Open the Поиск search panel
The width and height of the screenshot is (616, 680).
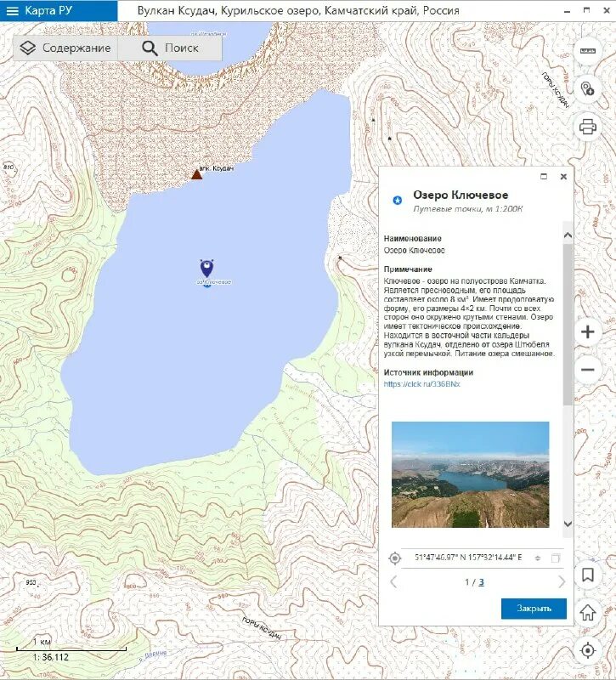(170, 48)
